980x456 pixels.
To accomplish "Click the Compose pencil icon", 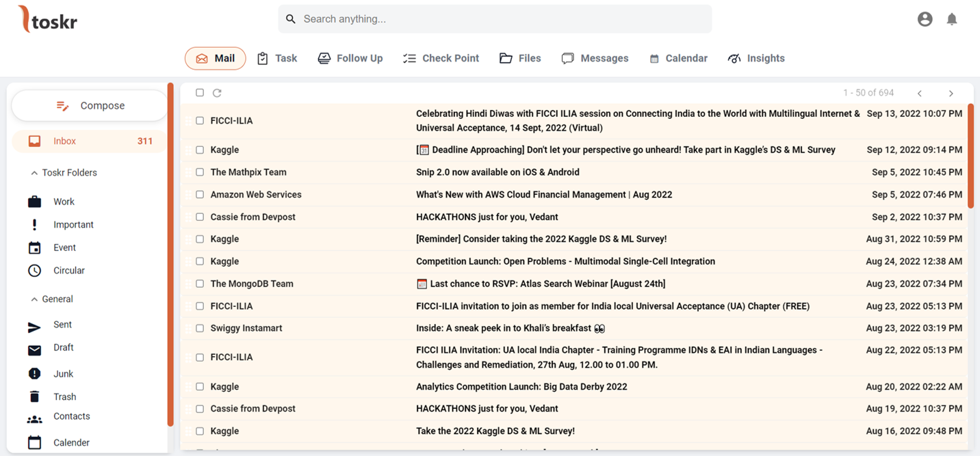I will (x=62, y=106).
